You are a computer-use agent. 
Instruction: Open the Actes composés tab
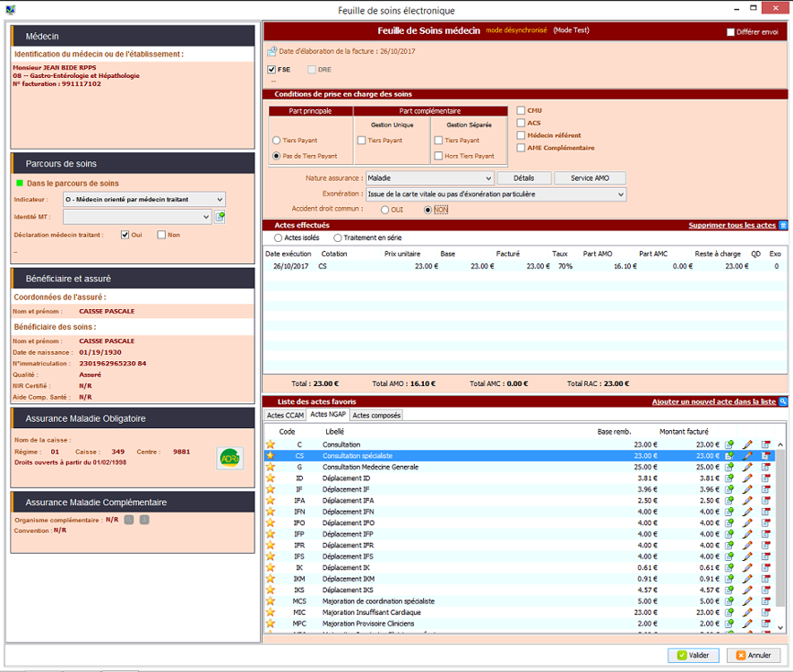(x=376, y=416)
